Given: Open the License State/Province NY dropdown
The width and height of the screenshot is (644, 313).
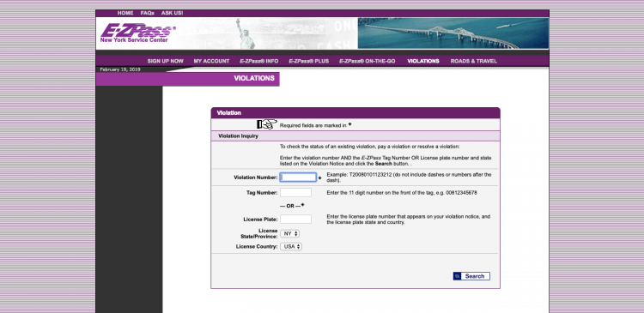Looking at the screenshot, I should click(290, 233).
